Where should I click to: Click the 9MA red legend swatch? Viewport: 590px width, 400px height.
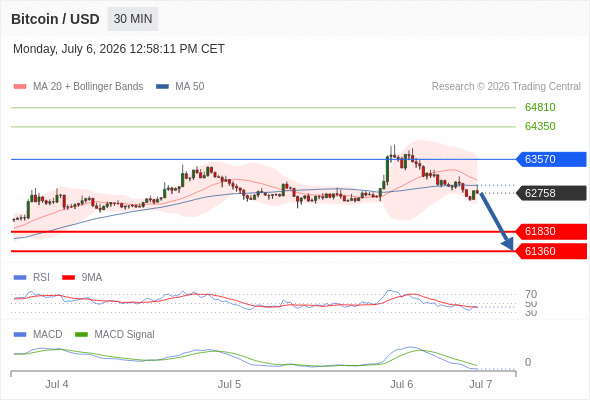(x=68, y=278)
